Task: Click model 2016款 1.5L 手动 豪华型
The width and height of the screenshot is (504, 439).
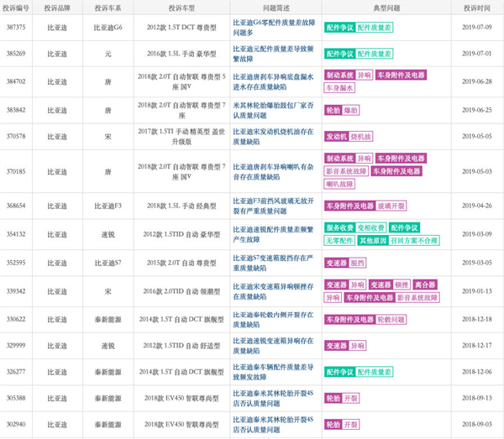Action: (x=181, y=54)
